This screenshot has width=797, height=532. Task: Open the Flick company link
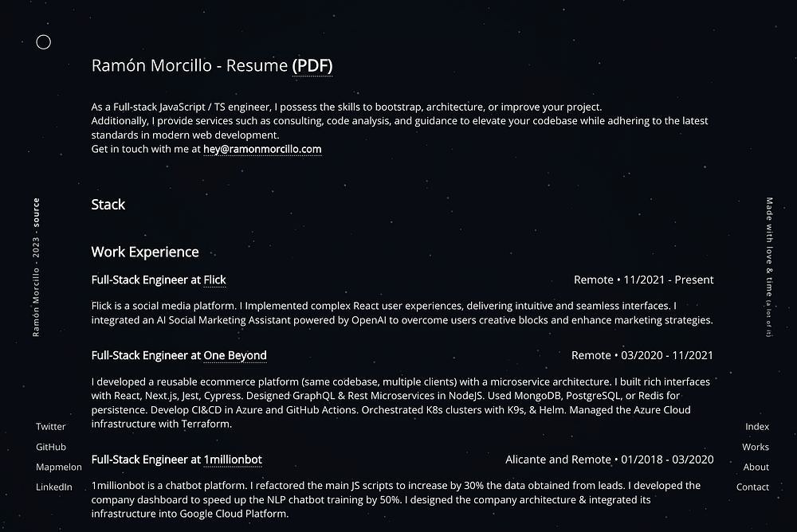coord(214,280)
